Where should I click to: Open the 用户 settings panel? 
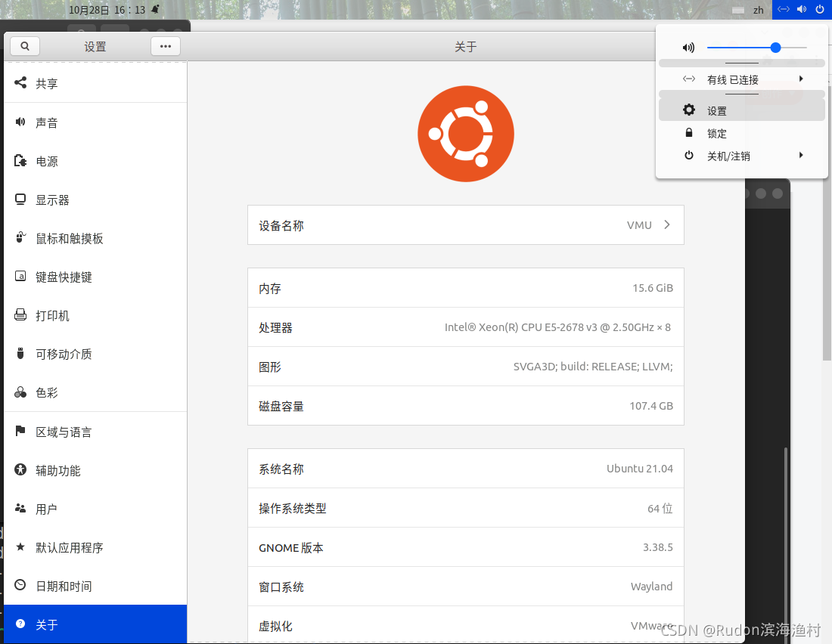(95, 509)
